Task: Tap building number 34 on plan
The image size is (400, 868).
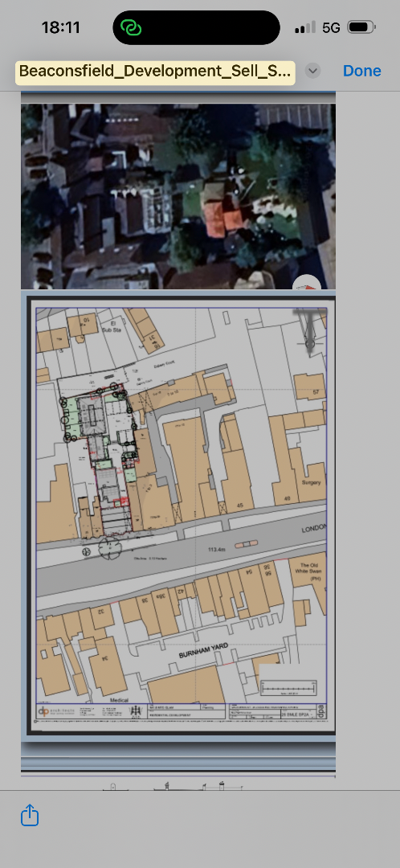Action: click(105, 657)
